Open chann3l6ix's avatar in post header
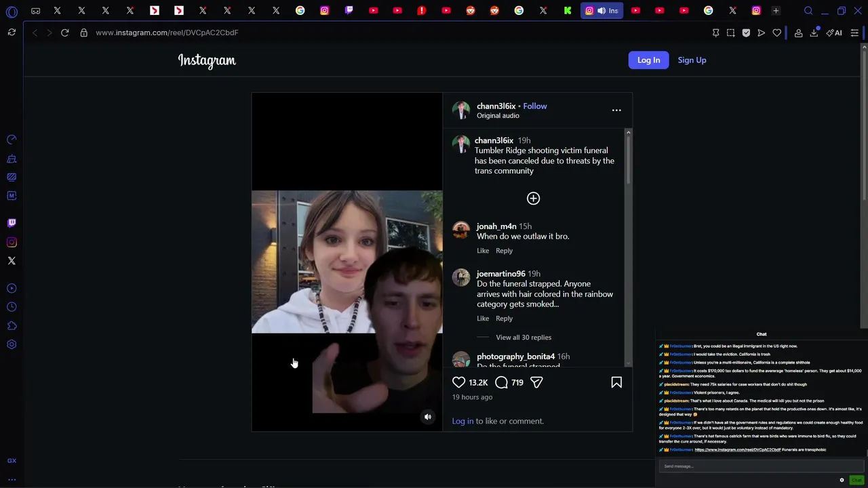Image resolution: width=868 pixels, height=488 pixels. tap(461, 110)
